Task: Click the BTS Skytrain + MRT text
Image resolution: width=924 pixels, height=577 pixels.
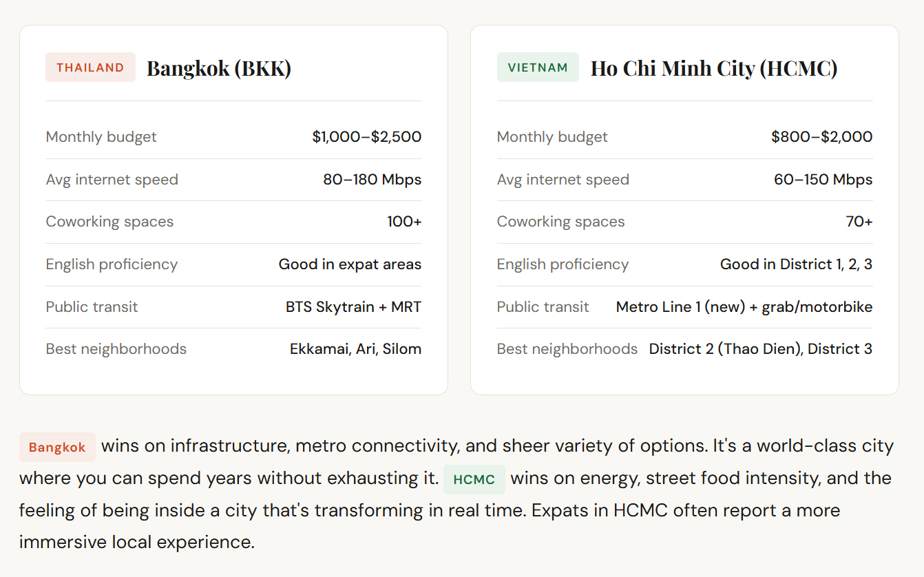Action: (x=353, y=306)
